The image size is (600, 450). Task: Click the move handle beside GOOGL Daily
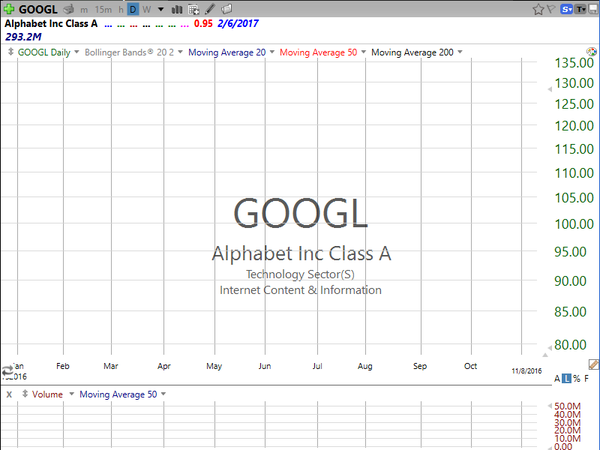(x=11, y=52)
